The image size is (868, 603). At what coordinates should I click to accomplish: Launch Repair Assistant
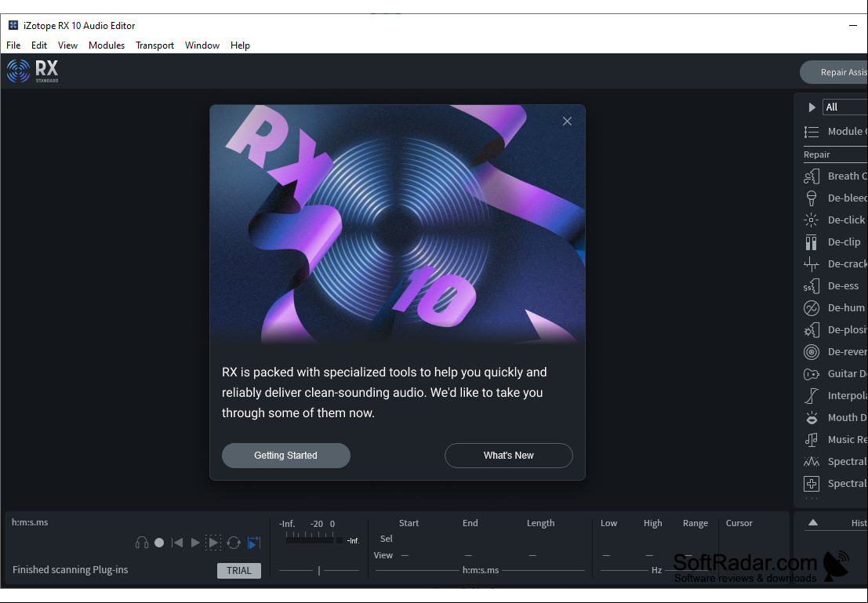tap(834, 72)
